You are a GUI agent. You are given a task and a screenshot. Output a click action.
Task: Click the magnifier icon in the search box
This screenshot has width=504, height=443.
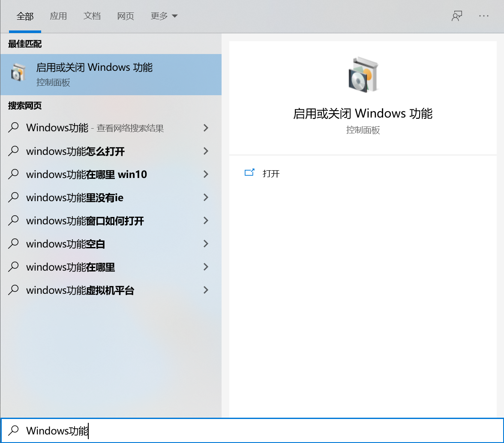pos(14,431)
